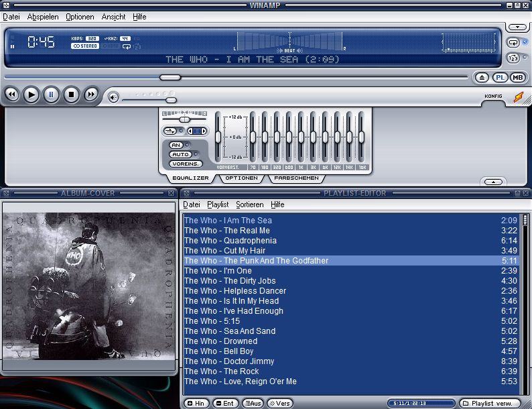
Task: Select 'The Who - Doctor Jimmy' track
Action: (351, 361)
